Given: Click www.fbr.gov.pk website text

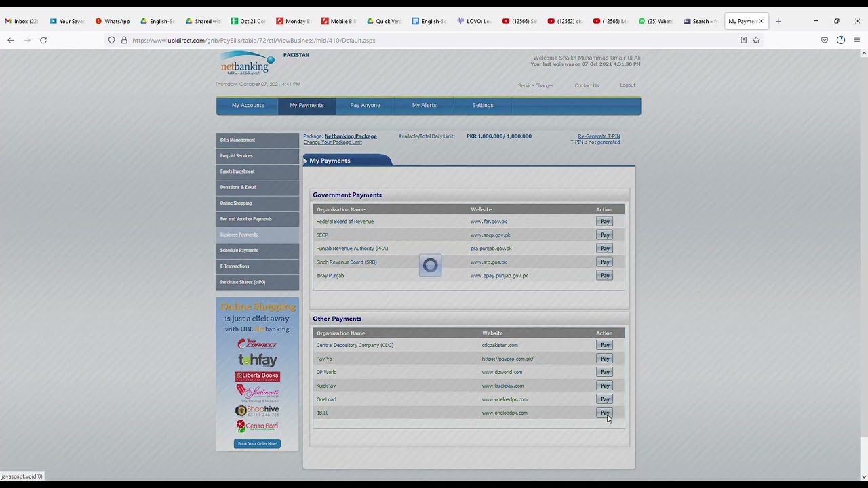Looking at the screenshot, I should tap(488, 222).
